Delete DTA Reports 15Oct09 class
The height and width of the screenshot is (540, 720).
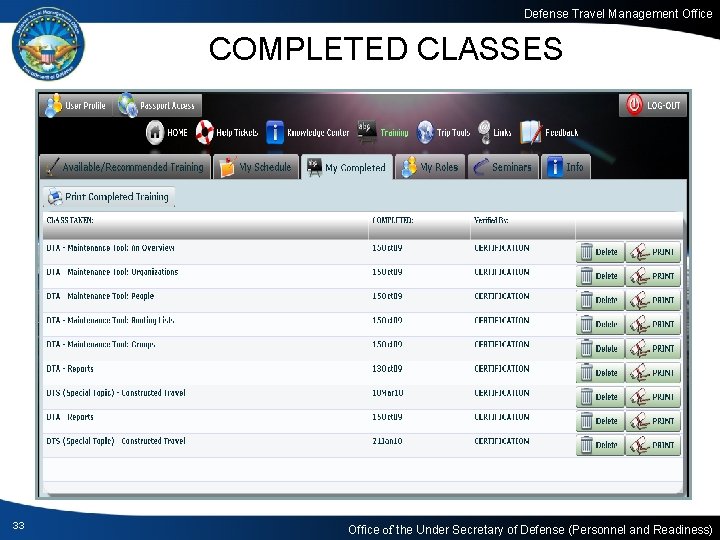click(x=600, y=421)
